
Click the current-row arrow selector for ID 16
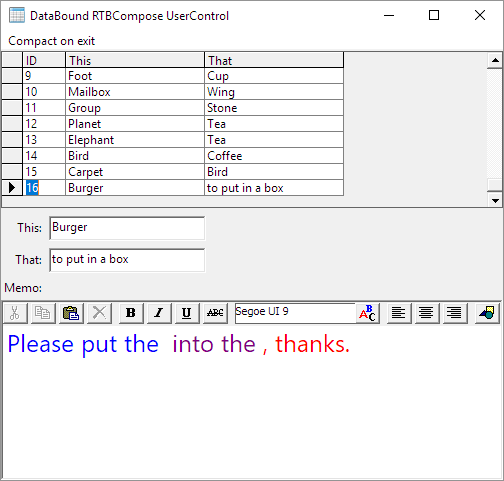(x=12, y=188)
